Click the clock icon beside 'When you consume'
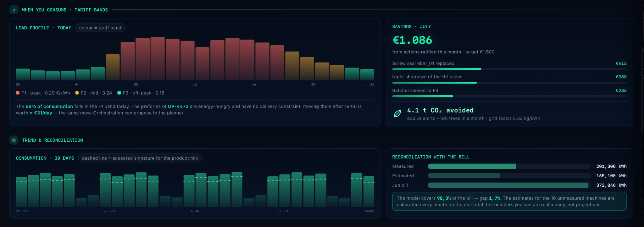 [14, 10]
